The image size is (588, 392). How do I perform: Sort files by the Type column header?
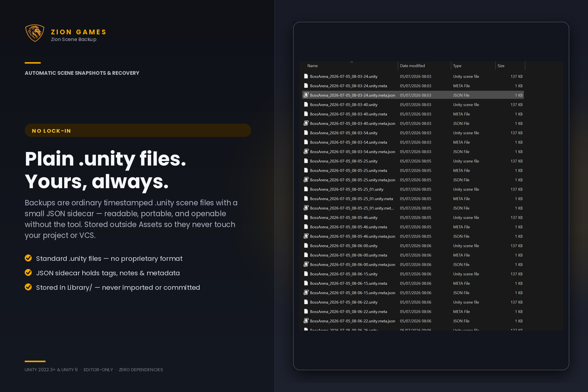pos(457,66)
